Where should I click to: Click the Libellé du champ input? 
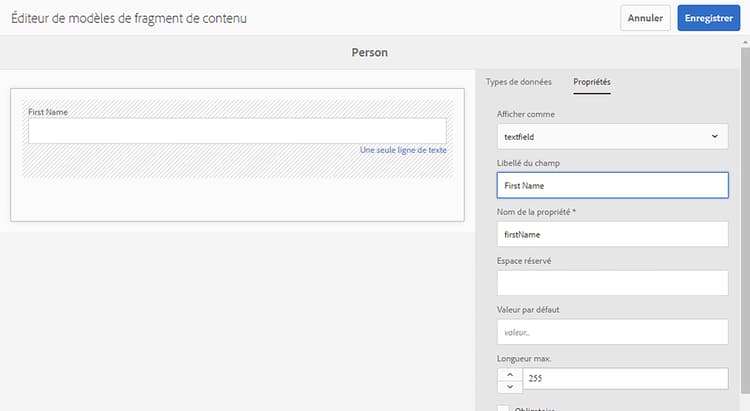tap(612, 185)
